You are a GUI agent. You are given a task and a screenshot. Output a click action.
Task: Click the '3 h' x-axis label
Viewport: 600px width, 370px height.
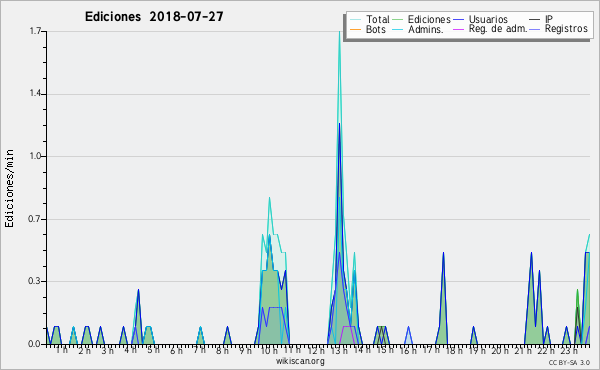pyautogui.click(x=108, y=350)
